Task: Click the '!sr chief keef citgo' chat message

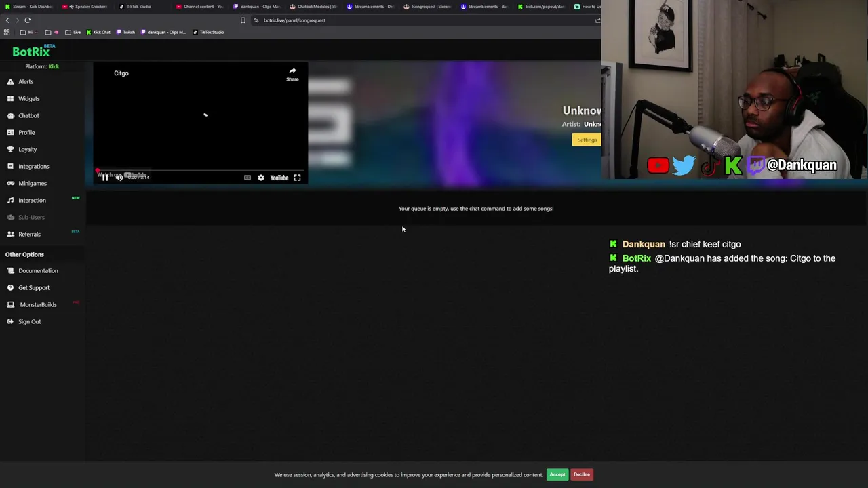Action: tap(705, 244)
